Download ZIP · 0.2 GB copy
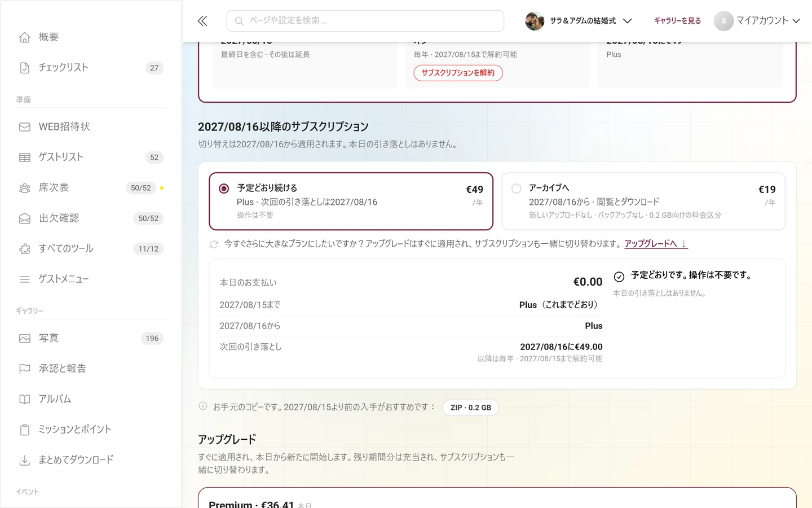 coord(471,408)
